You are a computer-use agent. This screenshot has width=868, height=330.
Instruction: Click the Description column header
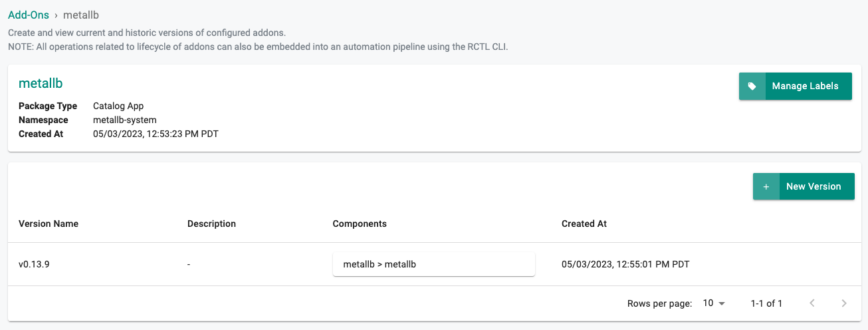211,224
